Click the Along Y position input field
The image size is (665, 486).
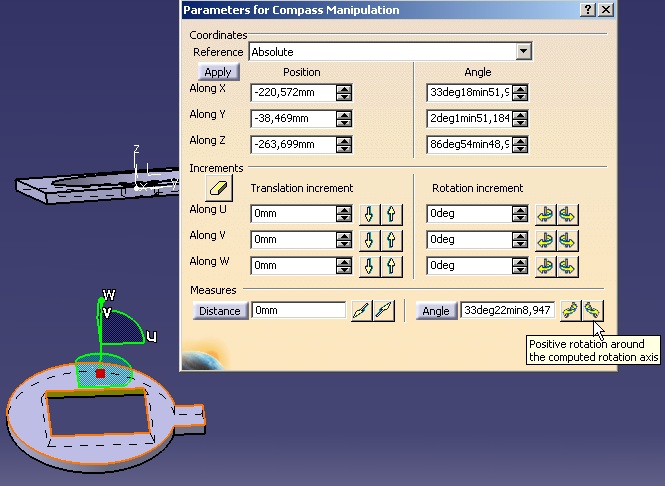coord(292,119)
